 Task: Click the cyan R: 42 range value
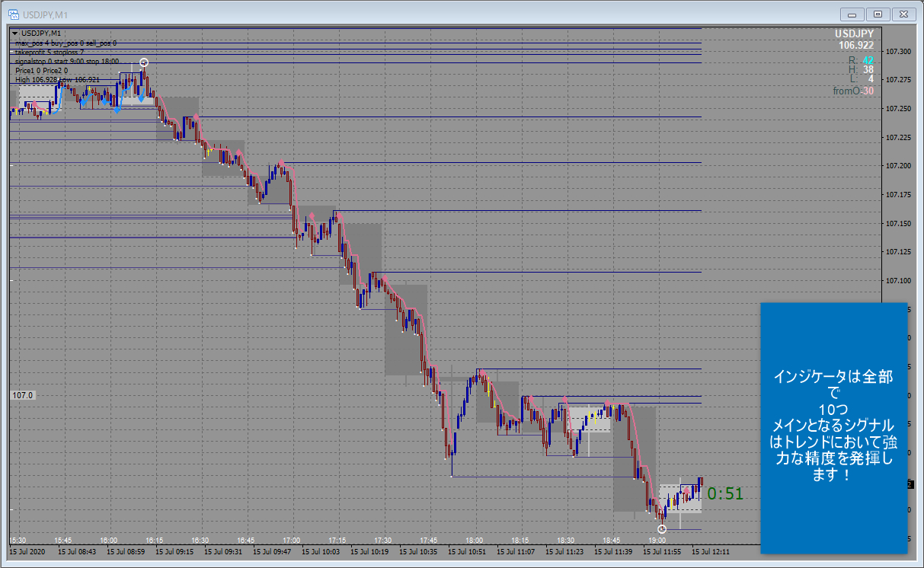pos(868,59)
